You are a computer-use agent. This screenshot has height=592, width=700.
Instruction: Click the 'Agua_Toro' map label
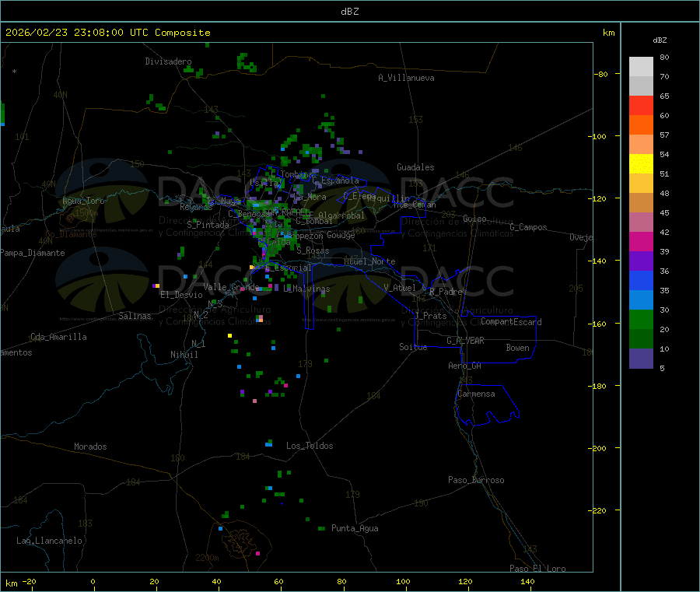(x=83, y=201)
